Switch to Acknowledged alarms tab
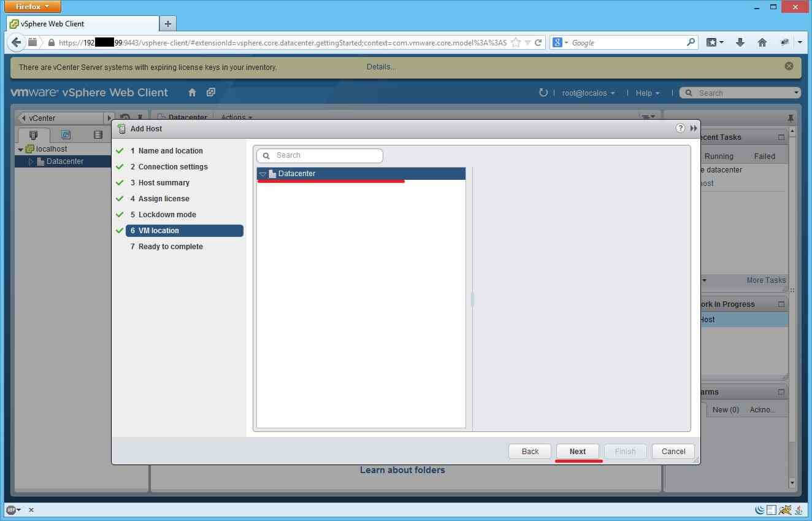 pyautogui.click(x=763, y=410)
